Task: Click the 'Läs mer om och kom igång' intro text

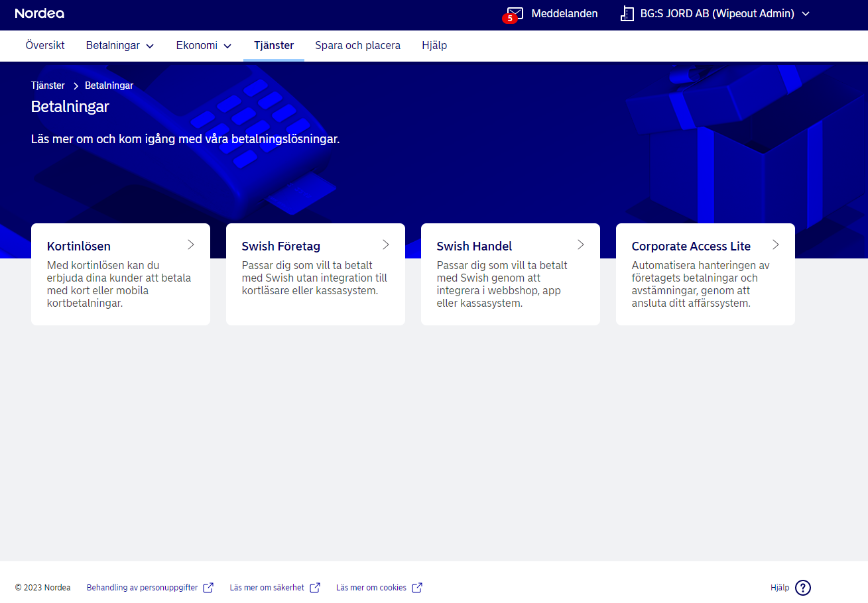Action: pos(186,140)
